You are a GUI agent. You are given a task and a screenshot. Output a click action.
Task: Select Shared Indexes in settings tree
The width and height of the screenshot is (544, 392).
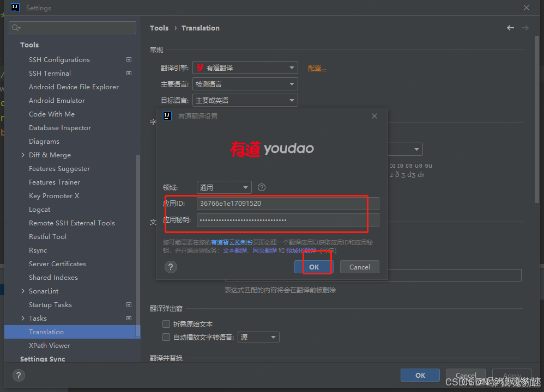(x=53, y=278)
